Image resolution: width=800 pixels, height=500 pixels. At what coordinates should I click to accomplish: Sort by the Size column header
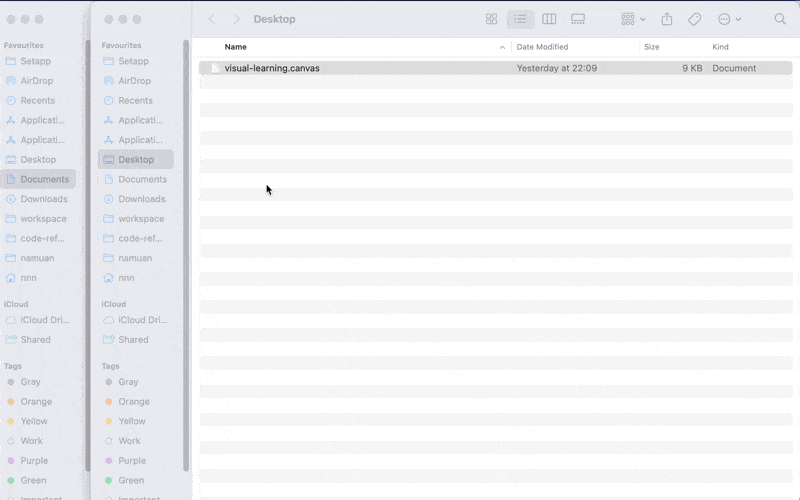[x=652, y=47]
